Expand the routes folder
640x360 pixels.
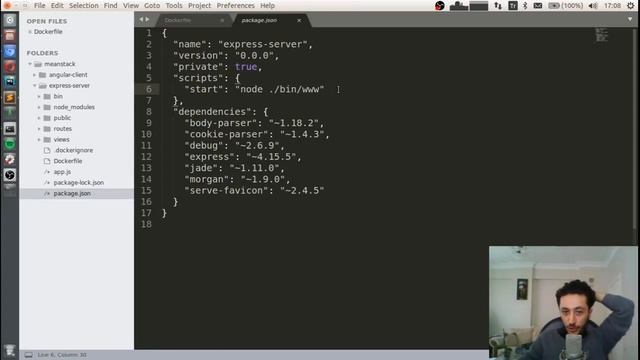pos(39,129)
